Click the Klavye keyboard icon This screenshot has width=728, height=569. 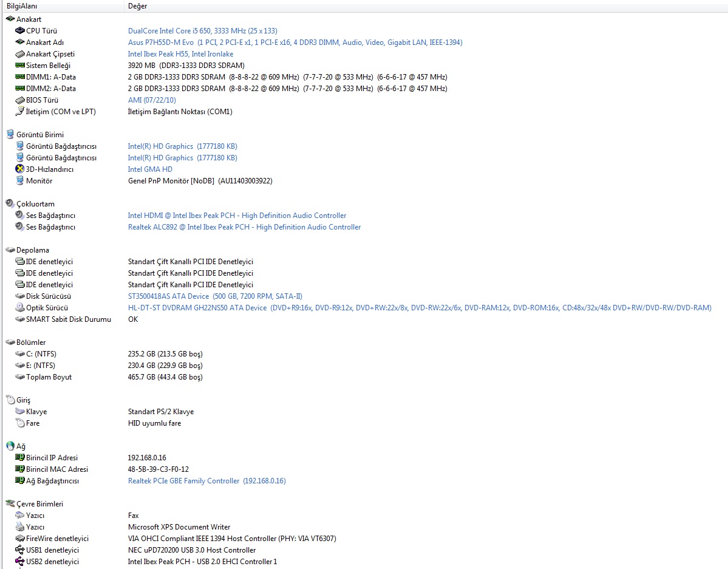[19, 412]
